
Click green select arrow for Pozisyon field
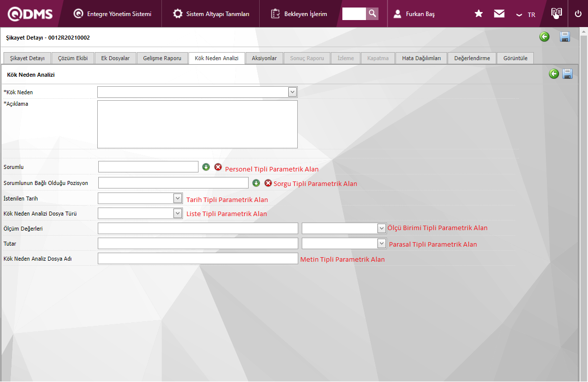pos(256,183)
